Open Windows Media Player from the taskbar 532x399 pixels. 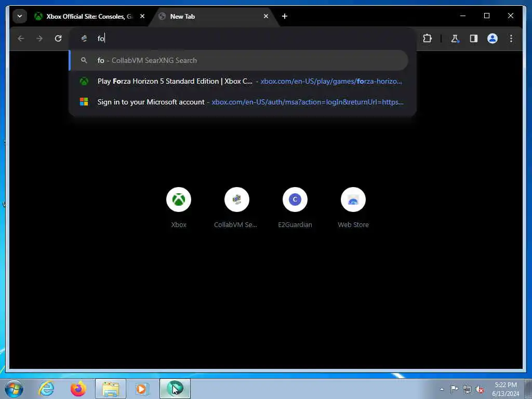[x=142, y=389]
